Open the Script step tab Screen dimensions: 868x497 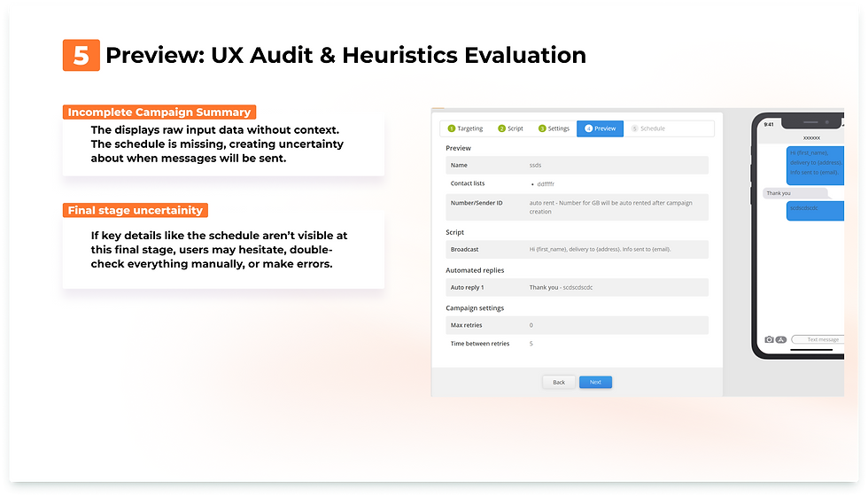[x=510, y=128]
